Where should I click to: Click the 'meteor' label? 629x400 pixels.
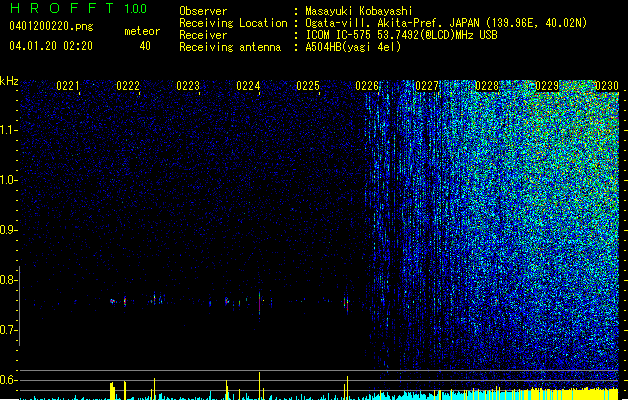pyautogui.click(x=142, y=31)
